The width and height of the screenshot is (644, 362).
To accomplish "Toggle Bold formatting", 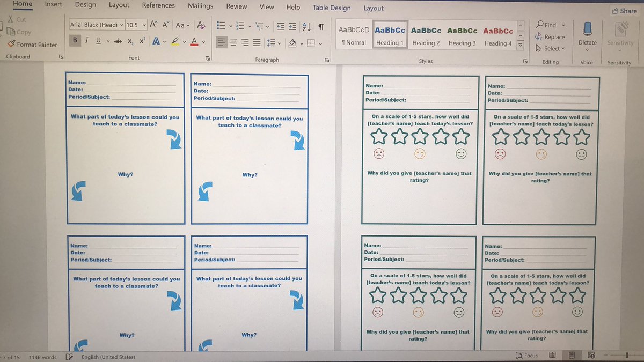I will tap(75, 41).
